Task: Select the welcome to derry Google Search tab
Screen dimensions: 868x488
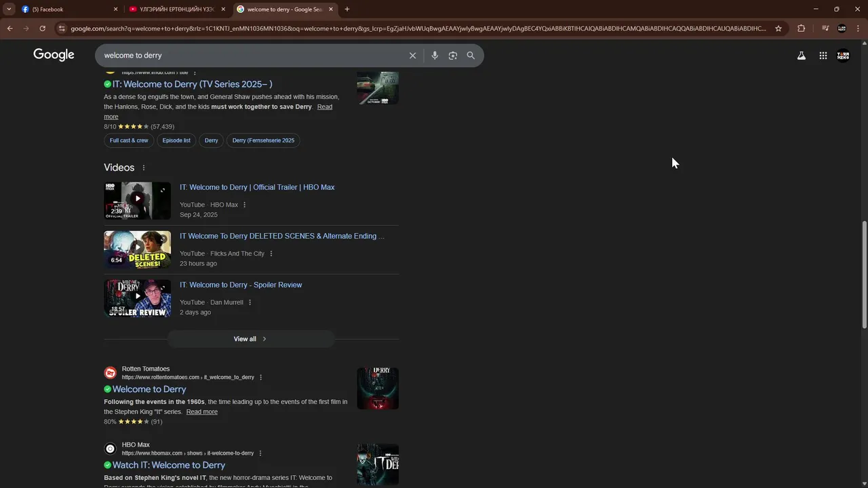Action: pos(285,9)
